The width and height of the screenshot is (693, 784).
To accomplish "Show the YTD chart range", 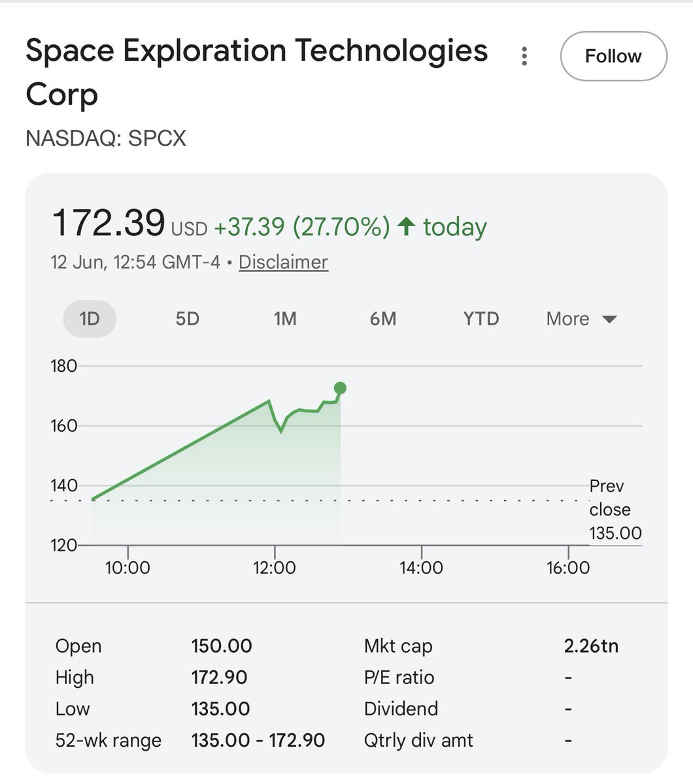I will (481, 319).
